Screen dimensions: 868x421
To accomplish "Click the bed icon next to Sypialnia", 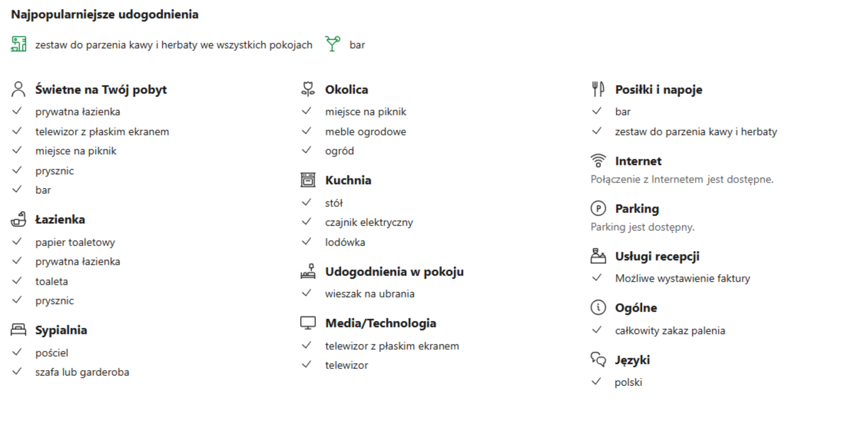I will (18, 330).
